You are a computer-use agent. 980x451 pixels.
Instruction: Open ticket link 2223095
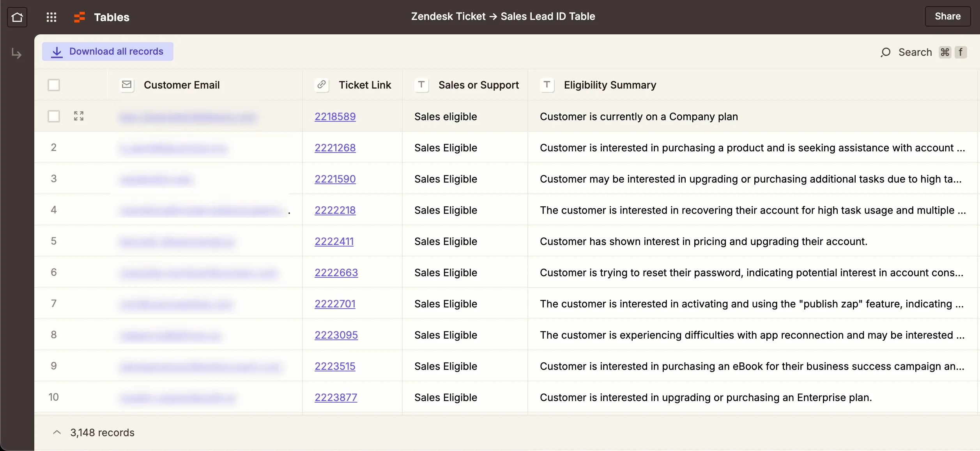[x=336, y=335]
